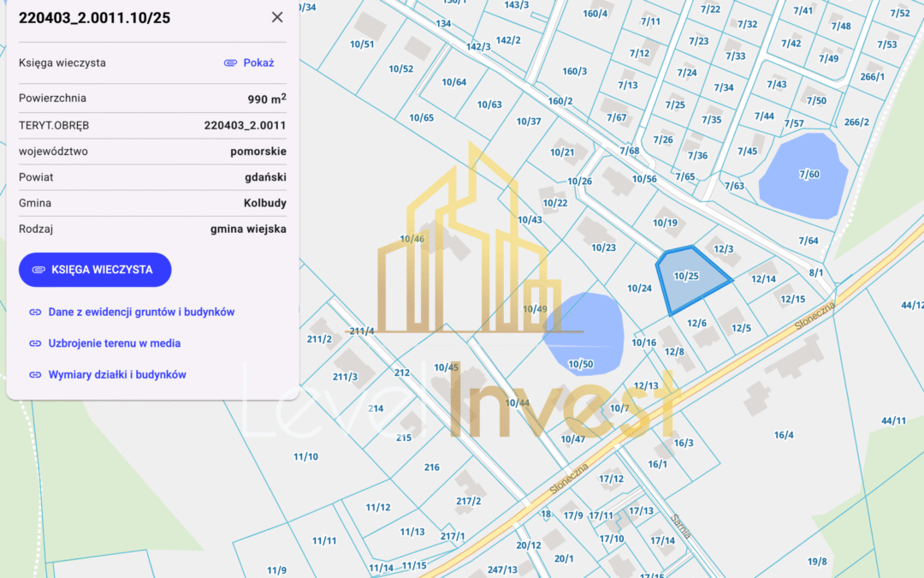Select parcel 217/2 on the map
Image resolution: width=924 pixels, height=578 pixels.
[x=469, y=501]
